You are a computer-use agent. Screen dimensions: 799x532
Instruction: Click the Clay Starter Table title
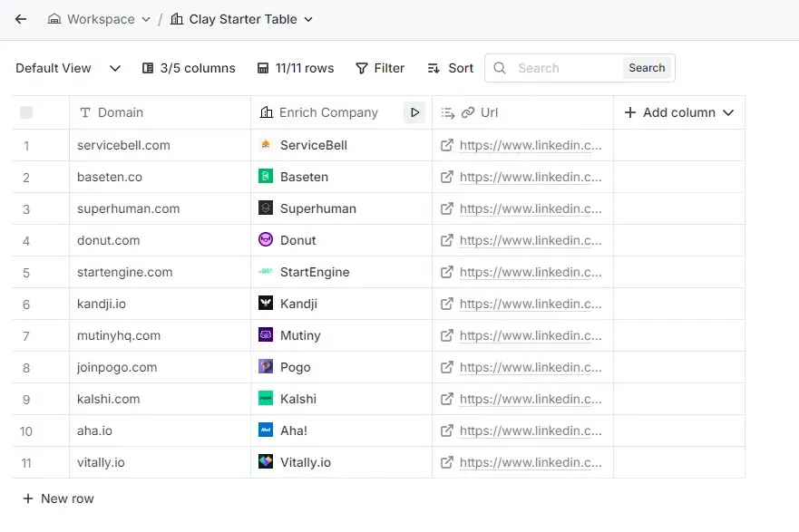(x=241, y=18)
